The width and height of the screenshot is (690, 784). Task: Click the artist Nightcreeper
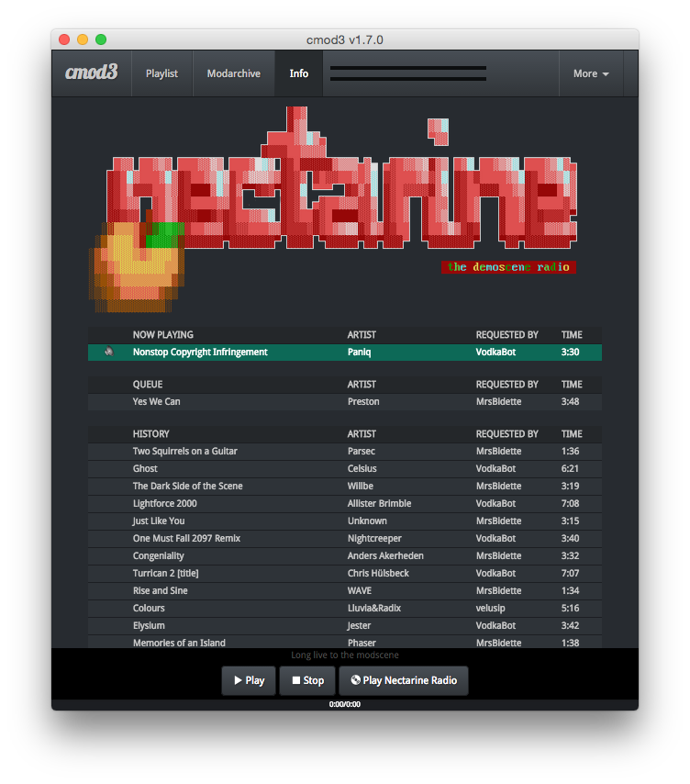(x=374, y=539)
